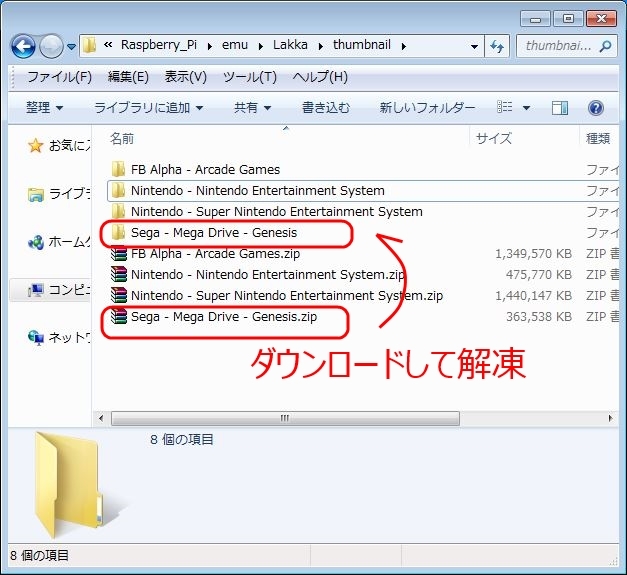Open the 表示(V) menu
627x575 pixels.
186,77
